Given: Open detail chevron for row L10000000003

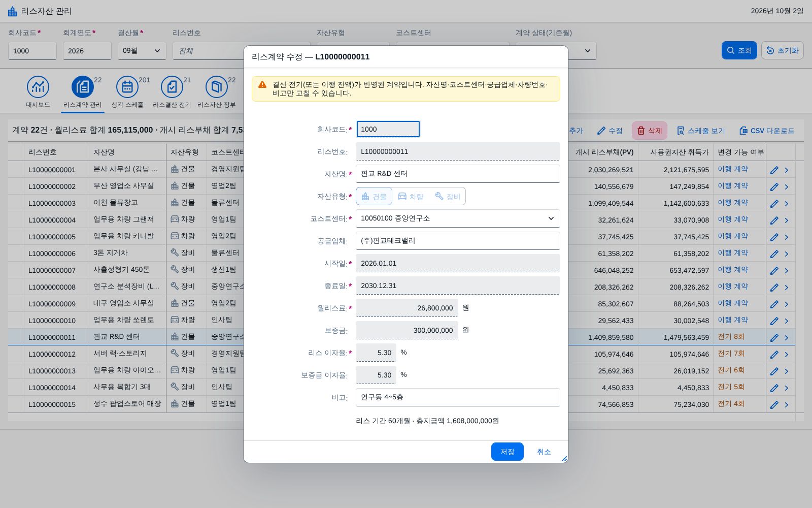Looking at the screenshot, I should point(787,204).
